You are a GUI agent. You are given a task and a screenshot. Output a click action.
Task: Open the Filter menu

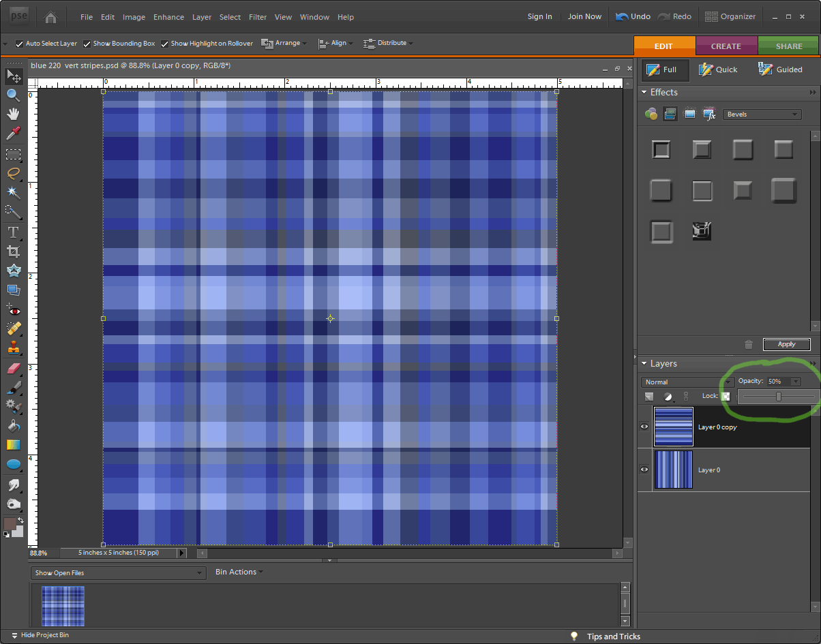pos(258,17)
